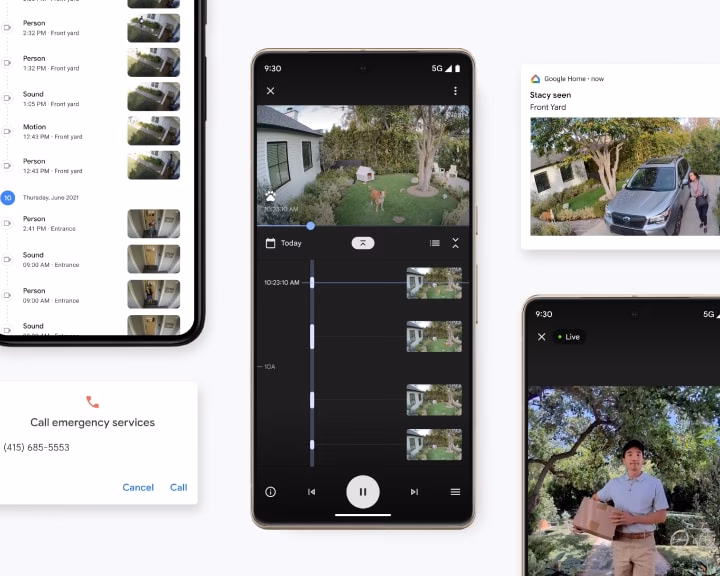Click the timeline marker at 10:23:10 AM
Screen dimensions: 720x576
point(312,283)
